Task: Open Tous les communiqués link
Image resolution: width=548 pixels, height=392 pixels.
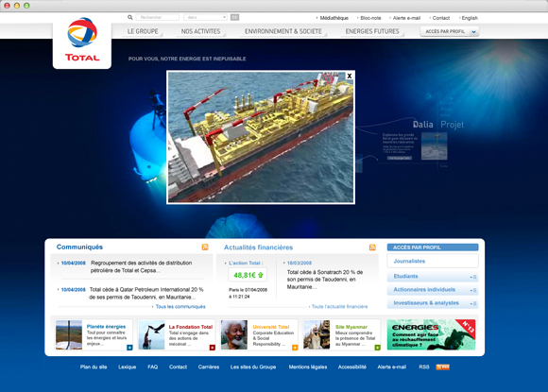Action: click(x=180, y=306)
